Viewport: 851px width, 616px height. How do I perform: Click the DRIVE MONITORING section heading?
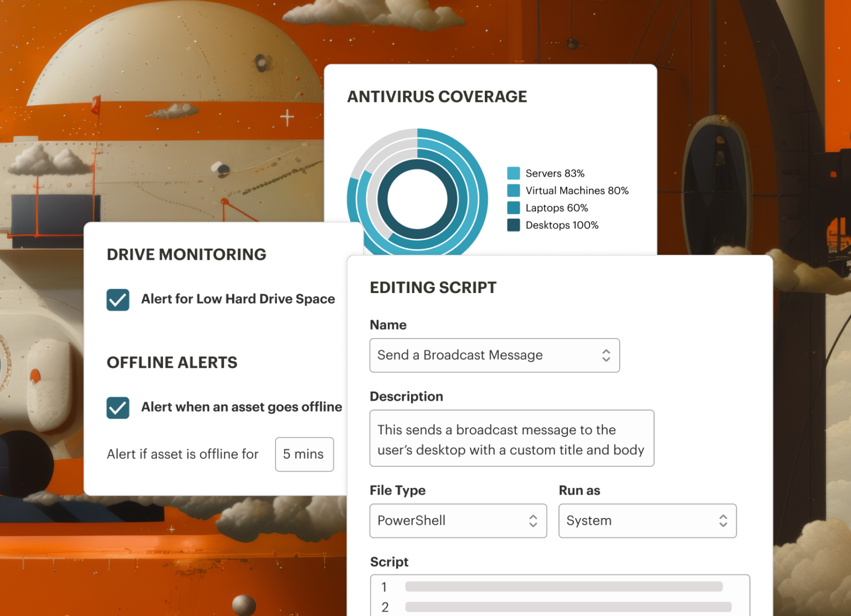186,254
